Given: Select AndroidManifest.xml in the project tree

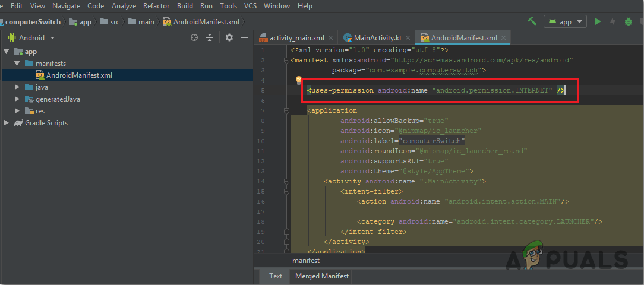Looking at the screenshot, I should [x=78, y=75].
